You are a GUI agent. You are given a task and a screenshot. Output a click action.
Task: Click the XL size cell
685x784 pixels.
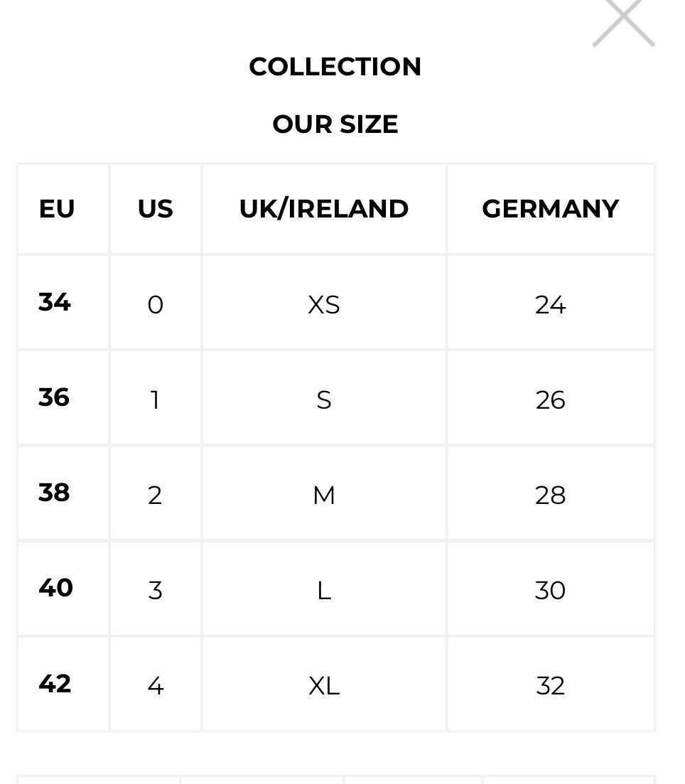pyautogui.click(x=324, y=684)
